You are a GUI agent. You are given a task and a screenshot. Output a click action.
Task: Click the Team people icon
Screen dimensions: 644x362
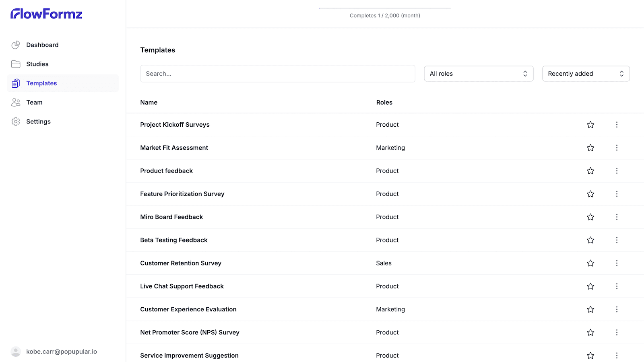click(16, 103)
